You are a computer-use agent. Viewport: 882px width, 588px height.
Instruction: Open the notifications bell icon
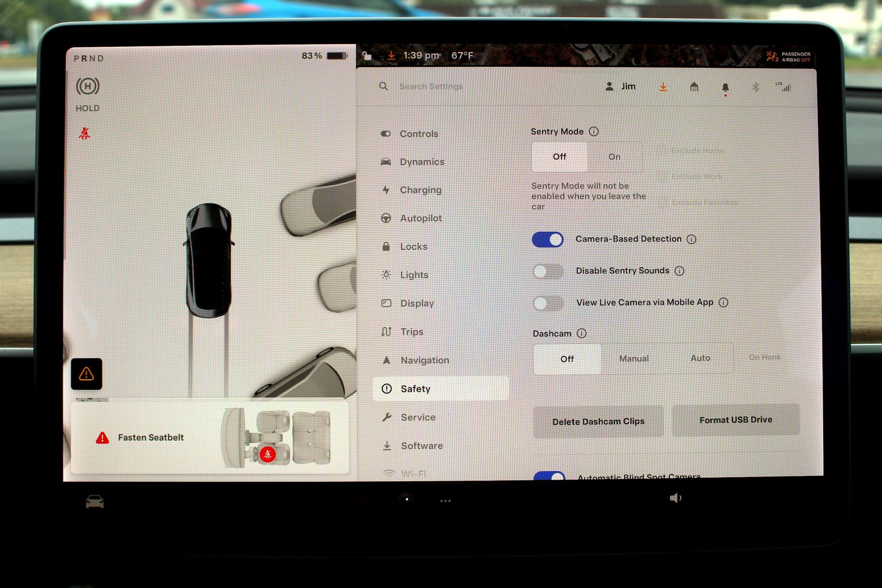725,88
